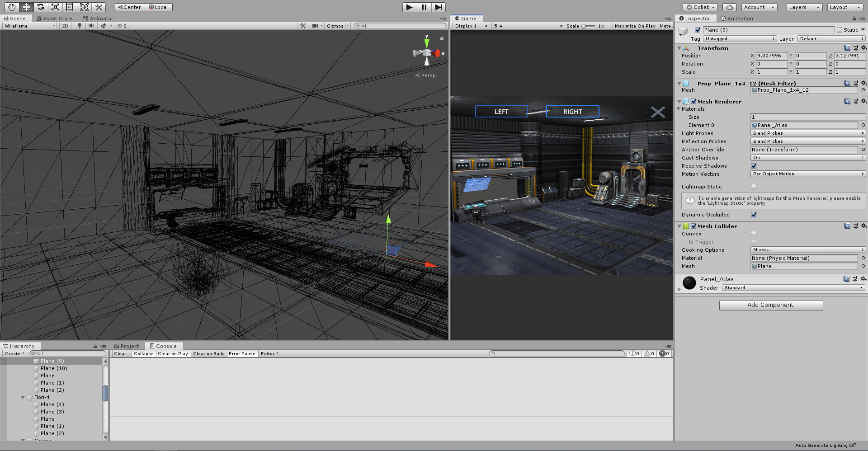868x451 pixels.
Task: Open Light Probes dropdown
Action: 808,133
